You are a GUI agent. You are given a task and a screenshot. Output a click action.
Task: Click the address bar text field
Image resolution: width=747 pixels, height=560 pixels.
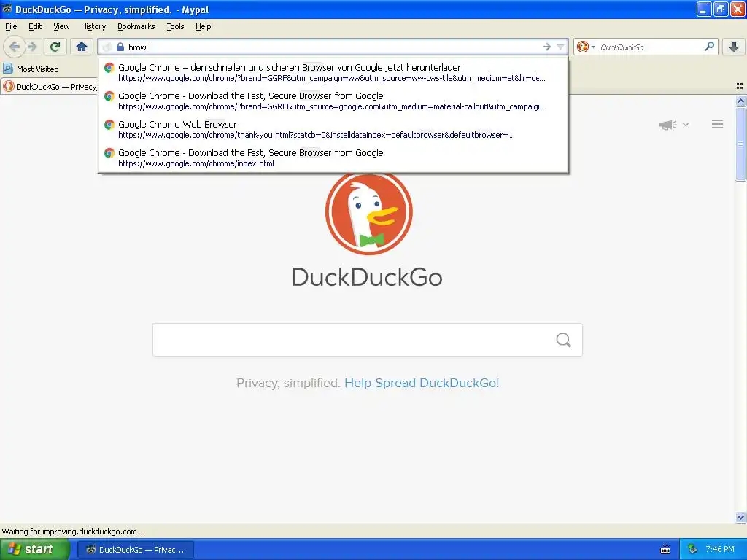333,47
